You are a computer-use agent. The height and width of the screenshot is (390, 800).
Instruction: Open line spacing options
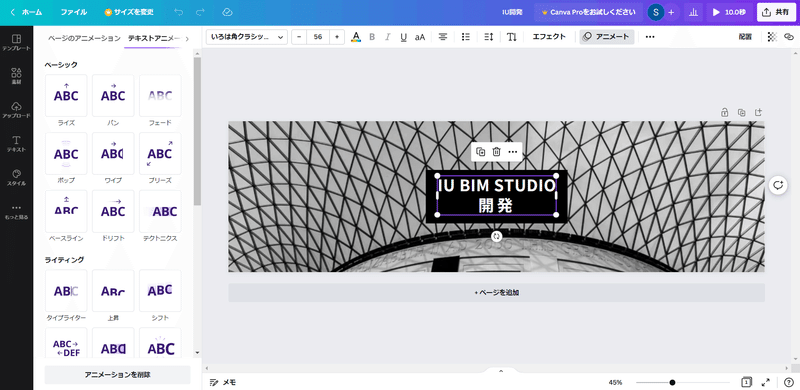click(489, 37)
